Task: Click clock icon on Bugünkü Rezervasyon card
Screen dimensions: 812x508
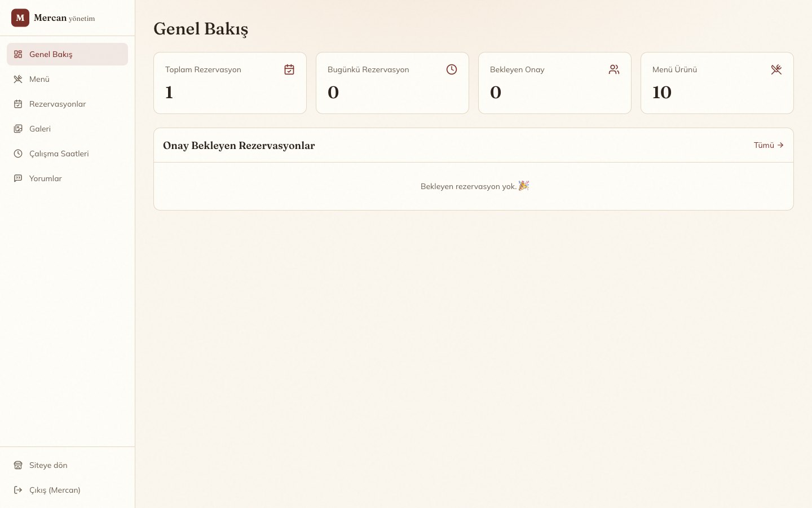Action: (x=452, y=69)
